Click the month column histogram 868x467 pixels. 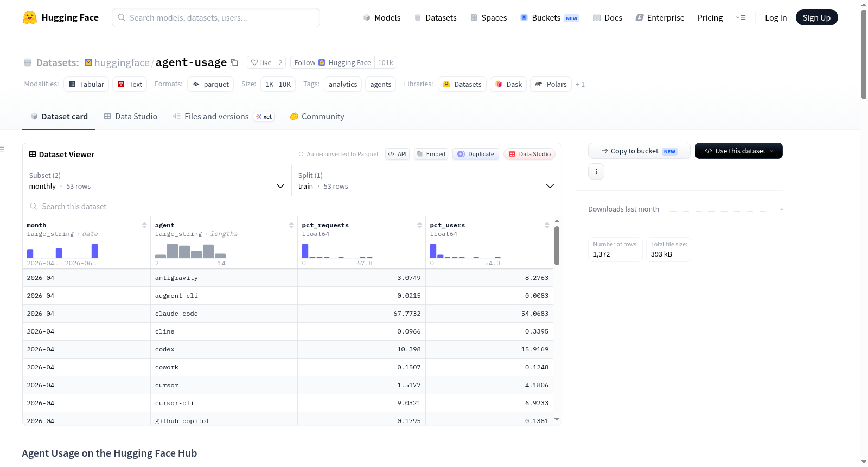pos(62,250)
